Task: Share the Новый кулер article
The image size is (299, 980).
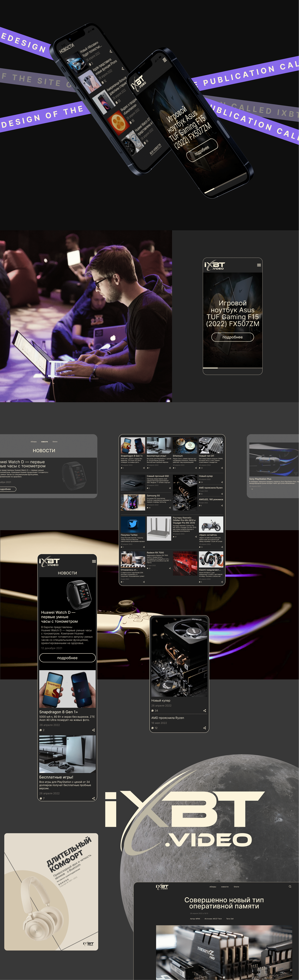Action: click(204, 711)
